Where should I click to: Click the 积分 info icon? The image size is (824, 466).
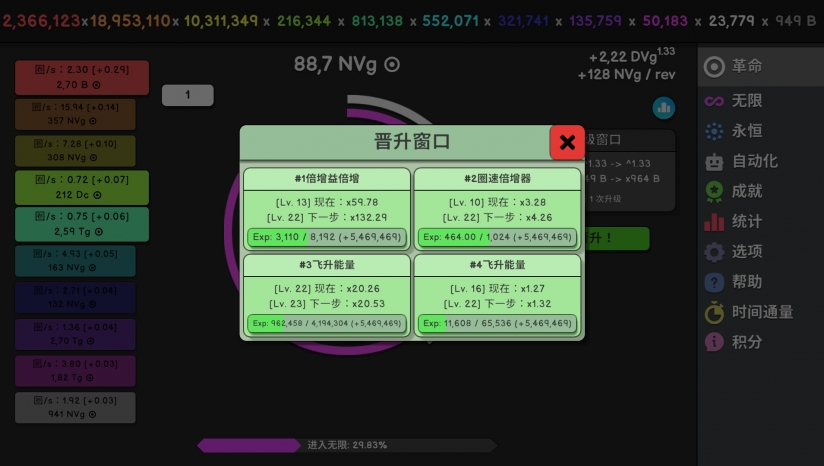click(x=714, y=342)
